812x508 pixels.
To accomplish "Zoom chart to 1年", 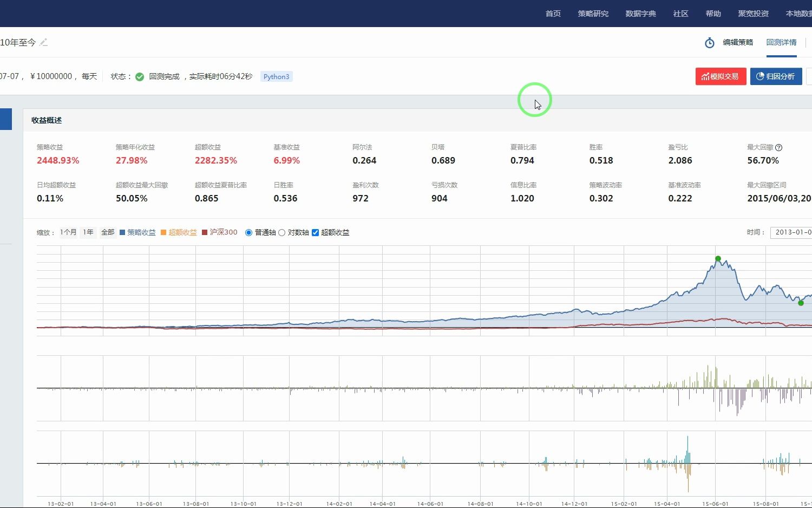I will 88,232.
